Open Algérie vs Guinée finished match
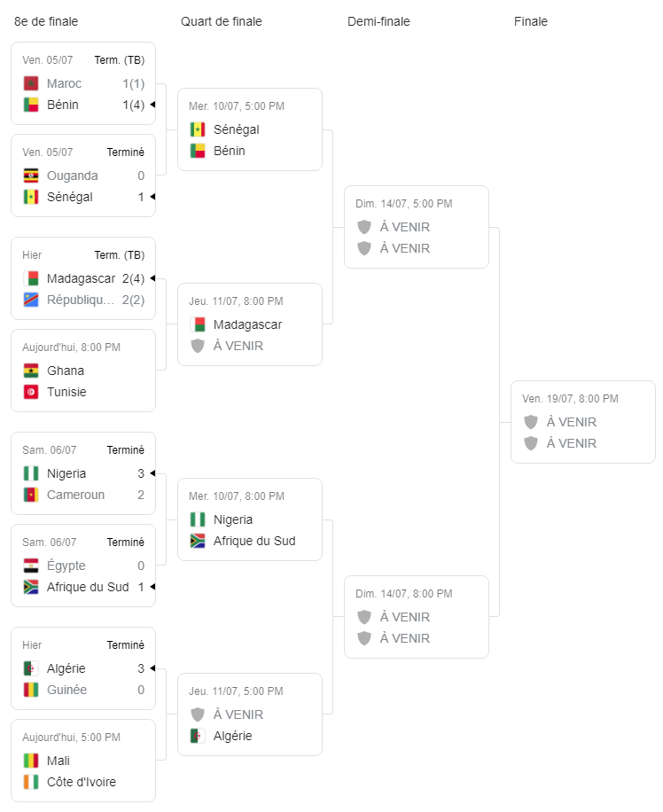 coord(83,668)
